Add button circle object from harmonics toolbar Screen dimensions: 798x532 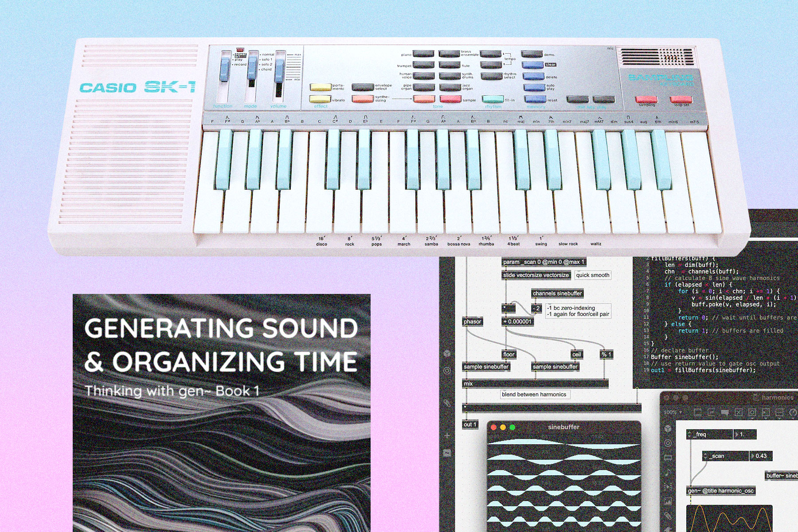click(x=752, y=412)
